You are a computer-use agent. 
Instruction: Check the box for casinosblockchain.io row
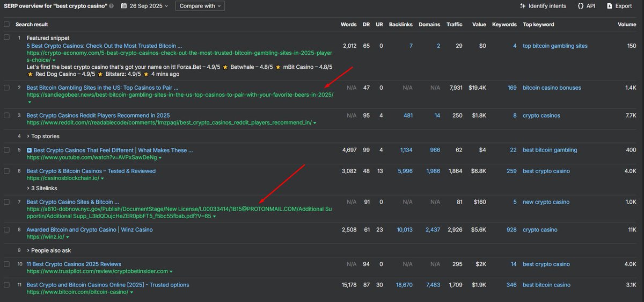point(6,171)
